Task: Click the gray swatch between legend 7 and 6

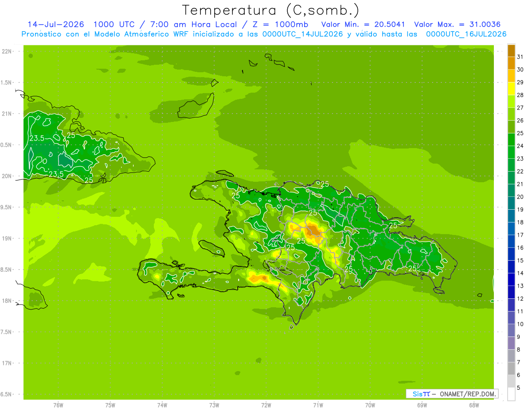Action: pos(511,369)
